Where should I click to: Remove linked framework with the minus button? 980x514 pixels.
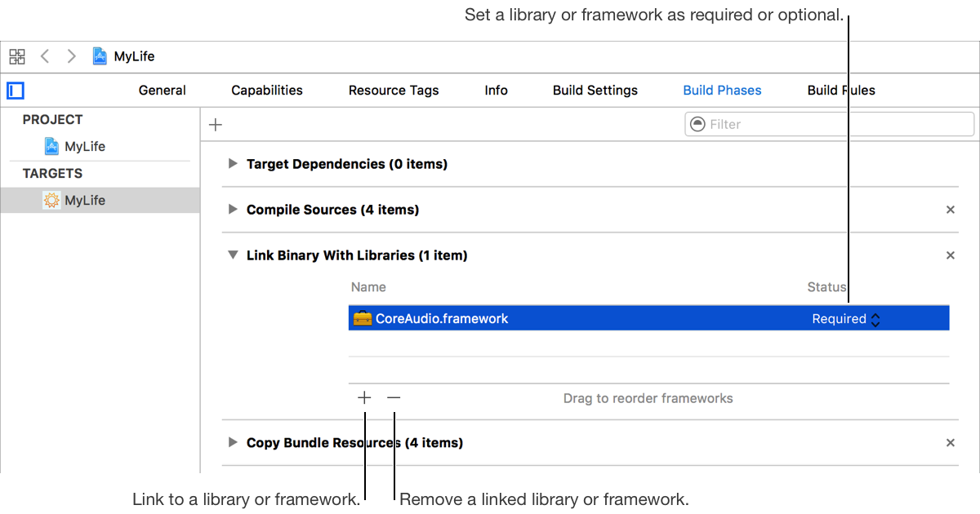pos(394,398)
